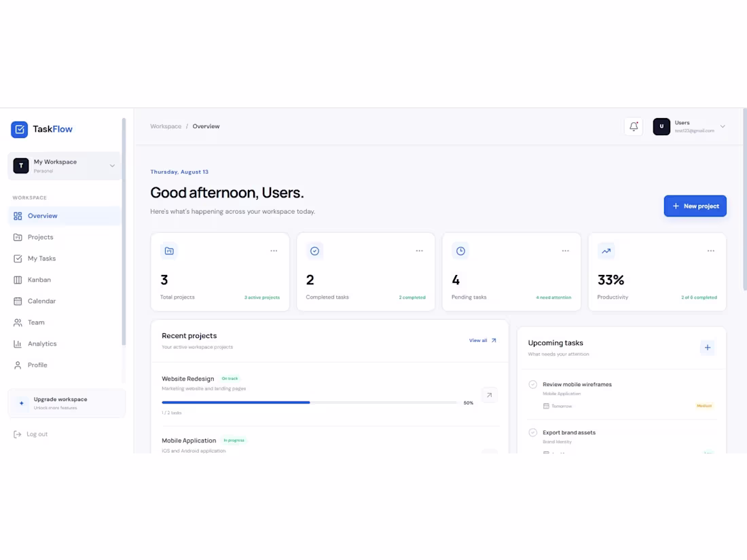Click the "4 need attention" text
The image size is (747, 560).
pos(553,297)
